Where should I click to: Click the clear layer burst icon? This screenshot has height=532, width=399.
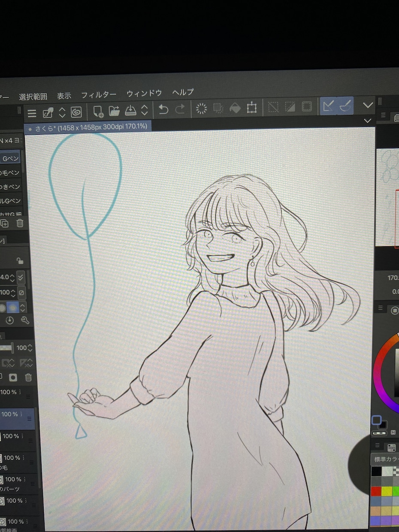click(x=201, y=109)
